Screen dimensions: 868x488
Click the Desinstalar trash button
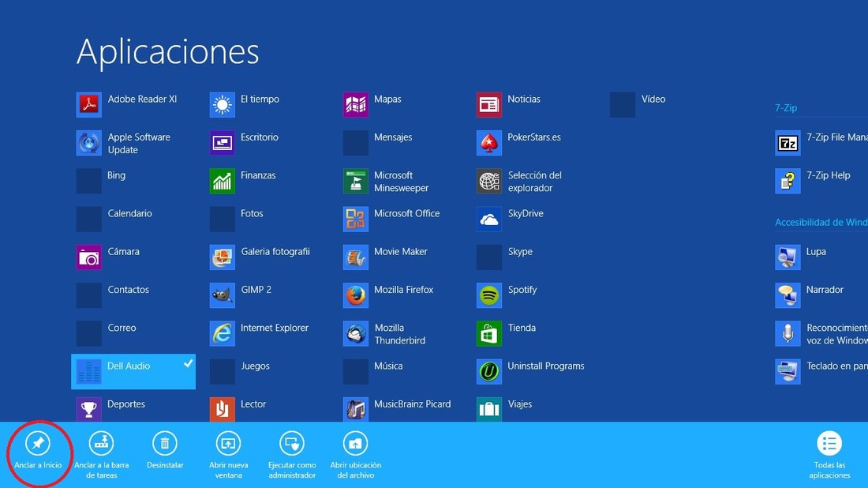point(165,452)
